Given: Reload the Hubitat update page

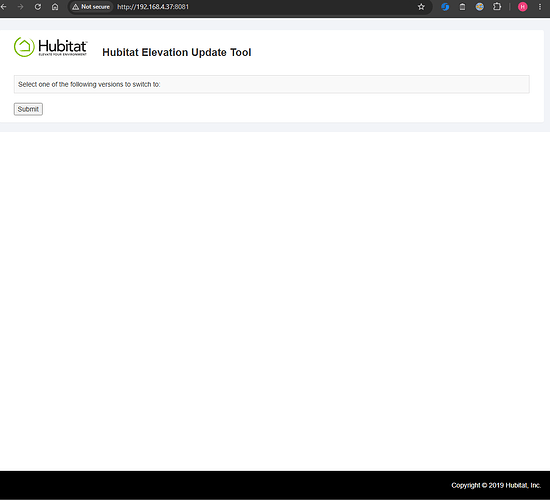Looking at the screenshot, I should (x=38, y=7).
